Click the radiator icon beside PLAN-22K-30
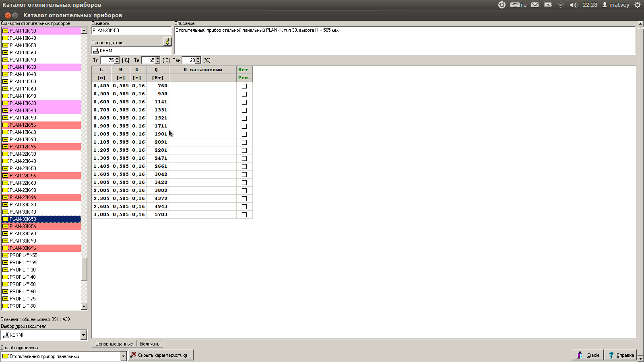Image resolution: width=644 pixels, height=362 pixels. click(x=5, y=154)
